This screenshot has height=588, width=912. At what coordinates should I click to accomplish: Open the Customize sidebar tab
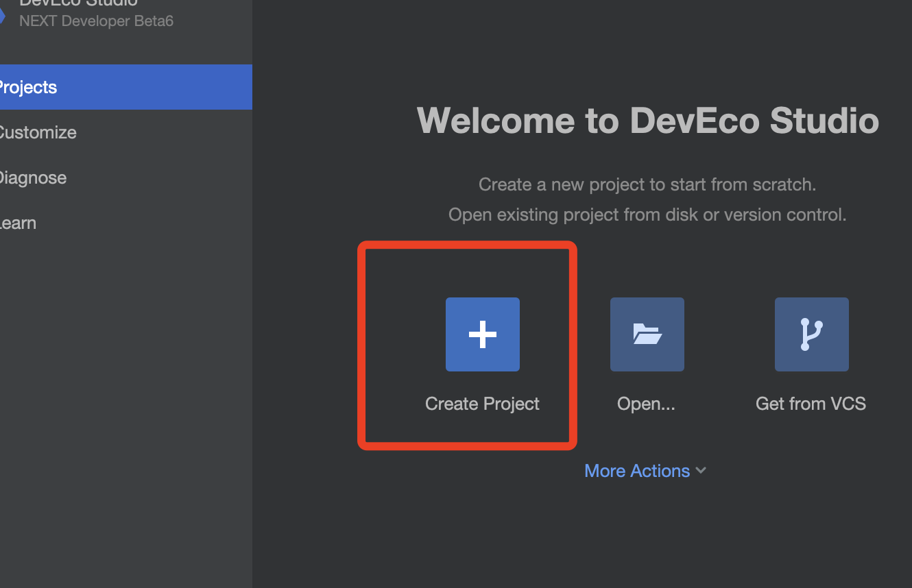click(x=126, y=132)
